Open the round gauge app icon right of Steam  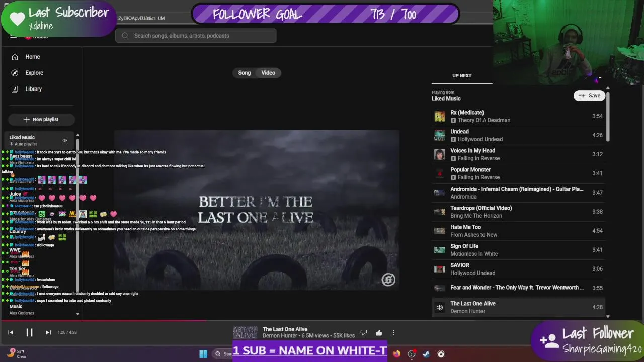click(x=441, y=354)
